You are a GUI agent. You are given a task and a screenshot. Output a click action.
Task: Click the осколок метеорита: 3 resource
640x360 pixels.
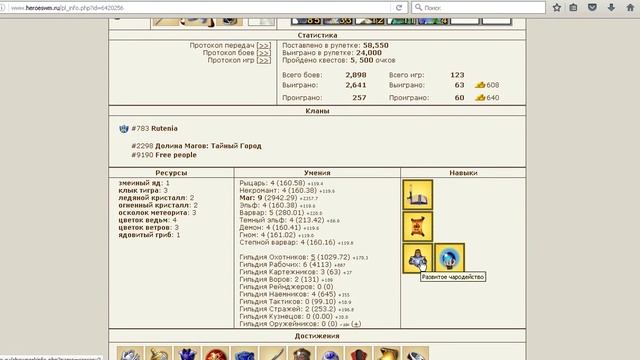tap(158, 213)
